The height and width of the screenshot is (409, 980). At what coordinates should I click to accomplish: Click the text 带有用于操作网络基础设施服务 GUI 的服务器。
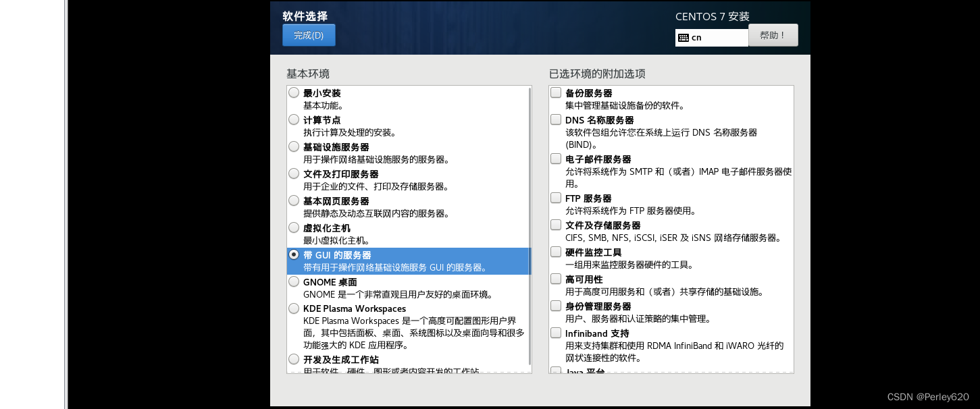tap(395, 268)
